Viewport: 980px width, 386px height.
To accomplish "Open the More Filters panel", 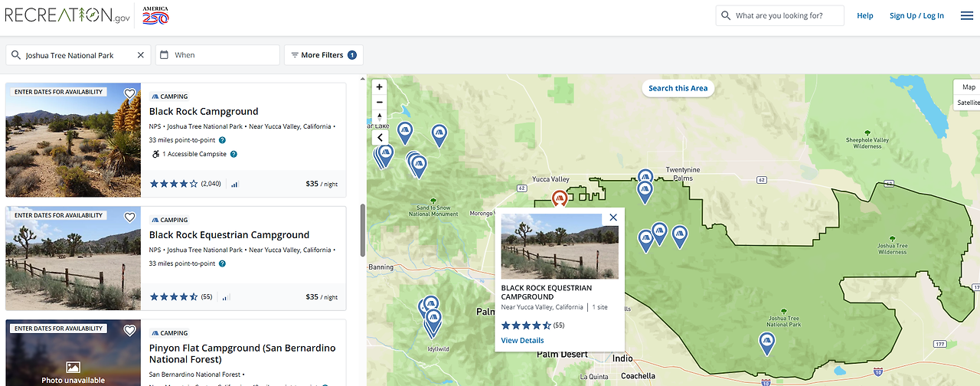I will point(323,55).
